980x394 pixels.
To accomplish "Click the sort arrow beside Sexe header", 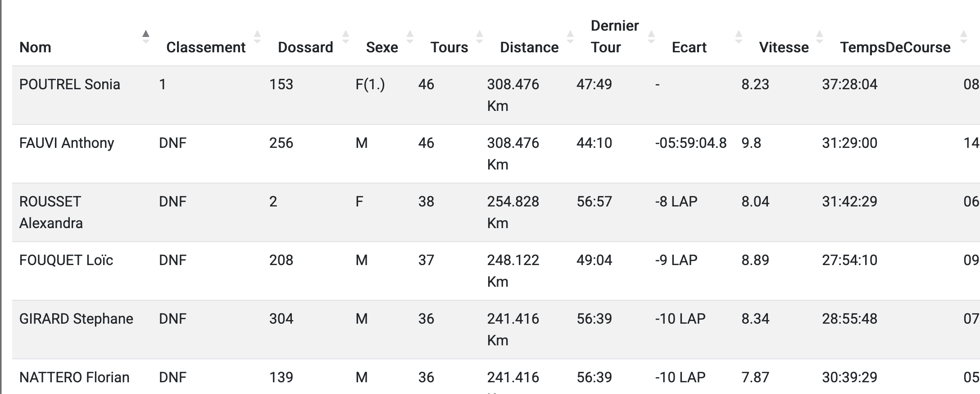I will (x=410, y=37).
